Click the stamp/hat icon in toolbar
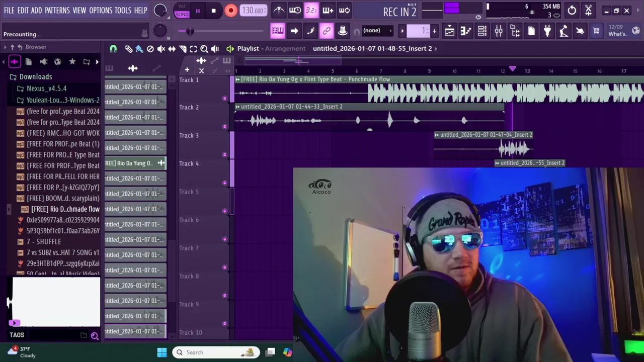Image resolution: width=644 pixels, height=362 pixels. [343, 31]
